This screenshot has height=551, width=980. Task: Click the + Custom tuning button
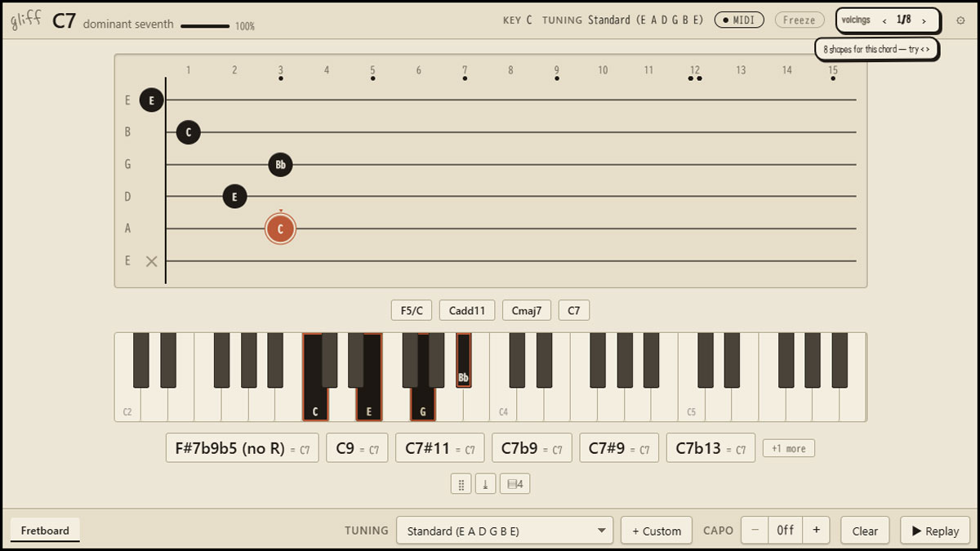point(657,531)
